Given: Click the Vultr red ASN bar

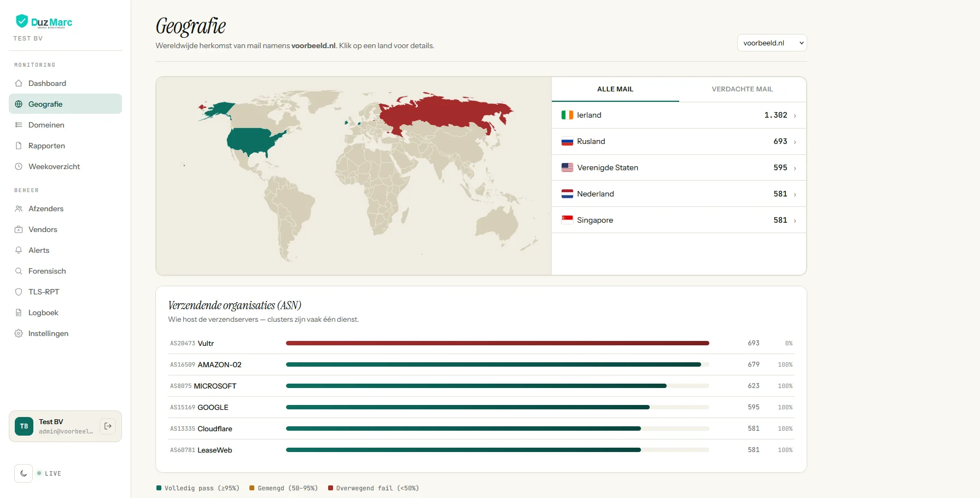Looking at the screenshot, I should [x=497, y=343].
